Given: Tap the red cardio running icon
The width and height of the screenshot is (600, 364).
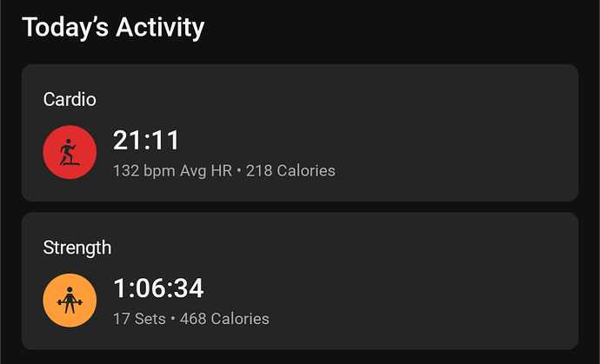Looking at the screenshot, I should click(70, 152).
